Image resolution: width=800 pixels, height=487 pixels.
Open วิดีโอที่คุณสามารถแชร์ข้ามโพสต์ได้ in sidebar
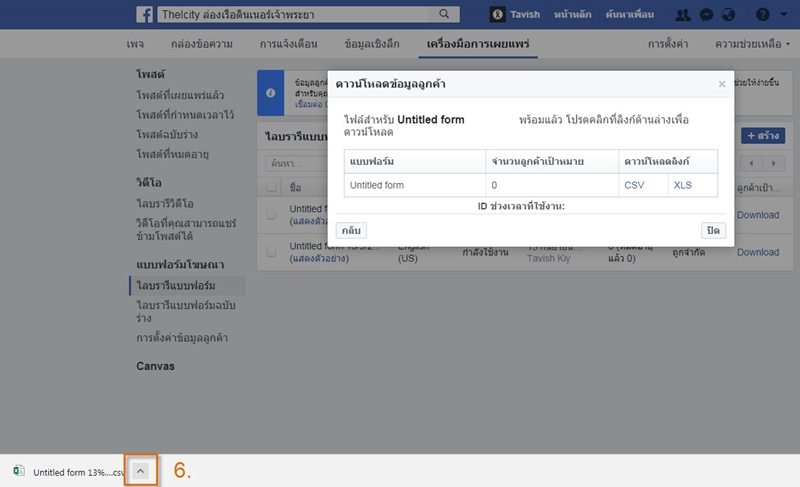point(186,229)
